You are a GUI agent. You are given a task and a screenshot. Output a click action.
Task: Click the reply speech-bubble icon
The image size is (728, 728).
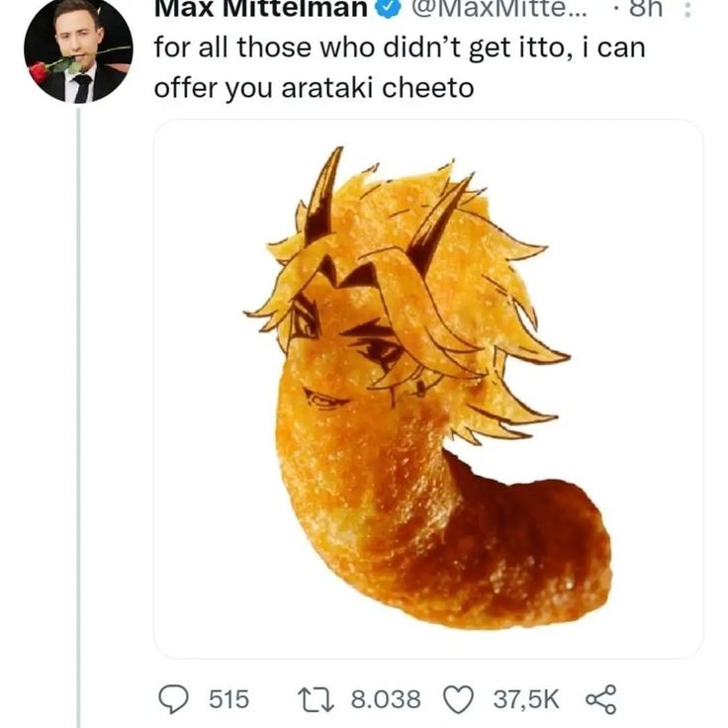tap(175, 699)
